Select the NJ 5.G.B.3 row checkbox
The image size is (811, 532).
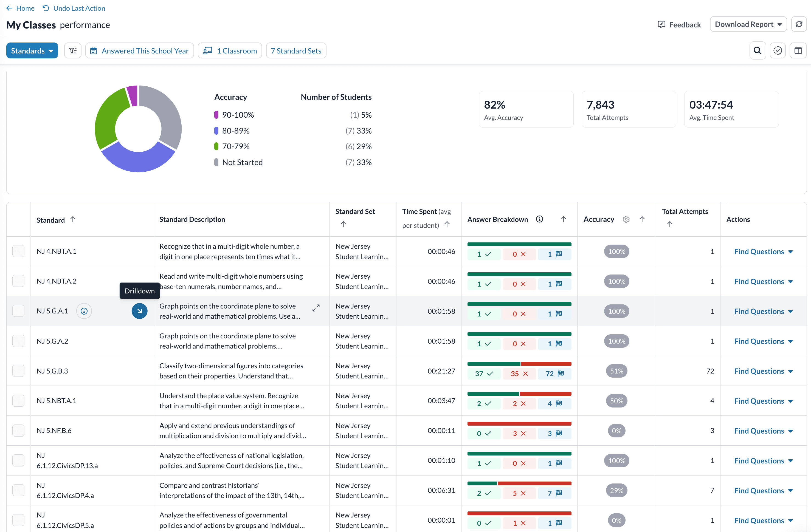tap(18, 371)
